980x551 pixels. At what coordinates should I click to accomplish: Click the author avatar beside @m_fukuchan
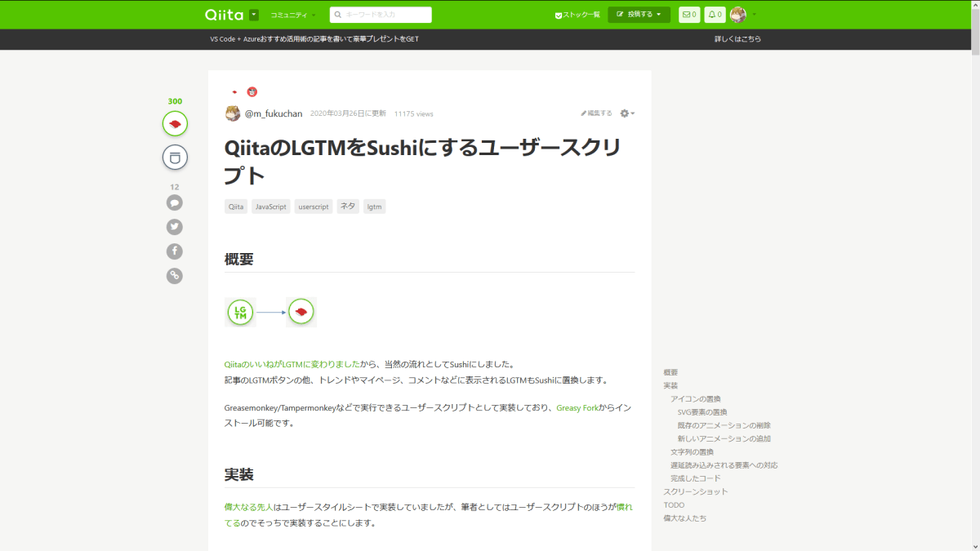[x=233, y=113]
